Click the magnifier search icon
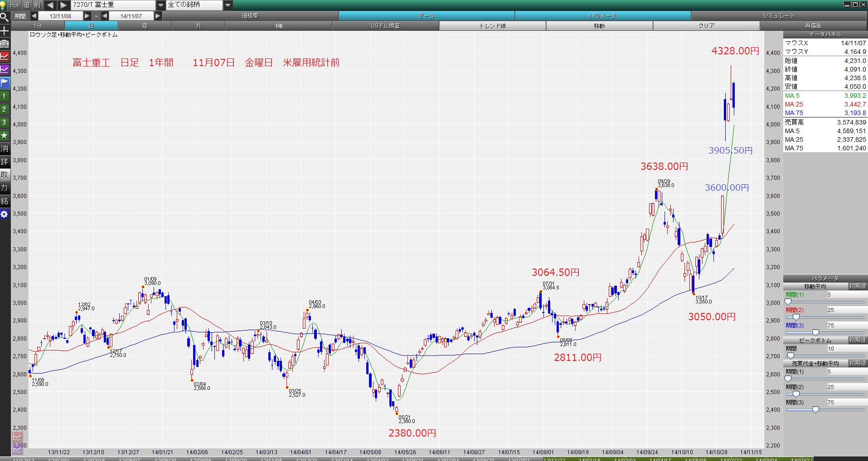Image resolution: width=868 pixels, height=461 pixels. click(5, 17)
